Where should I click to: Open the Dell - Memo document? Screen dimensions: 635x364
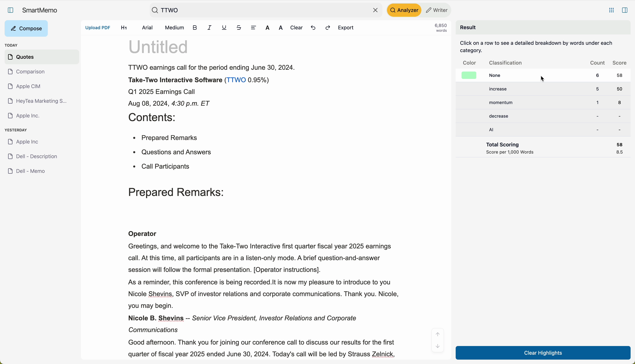[x=30, y=171]
